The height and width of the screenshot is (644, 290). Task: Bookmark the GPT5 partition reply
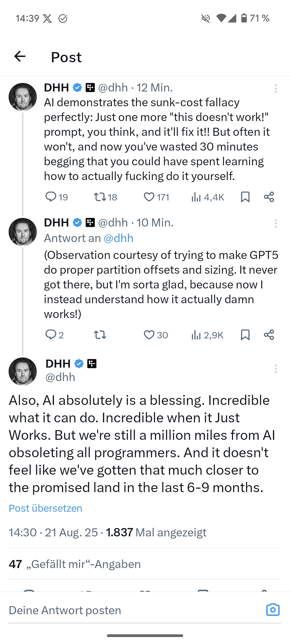[x=245, y=335]
